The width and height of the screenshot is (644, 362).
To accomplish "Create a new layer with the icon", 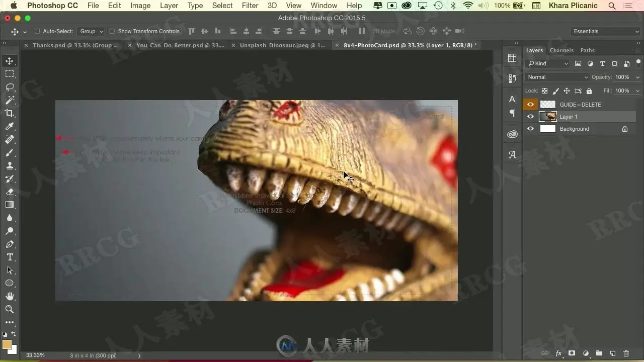I will tap(612, 353).
